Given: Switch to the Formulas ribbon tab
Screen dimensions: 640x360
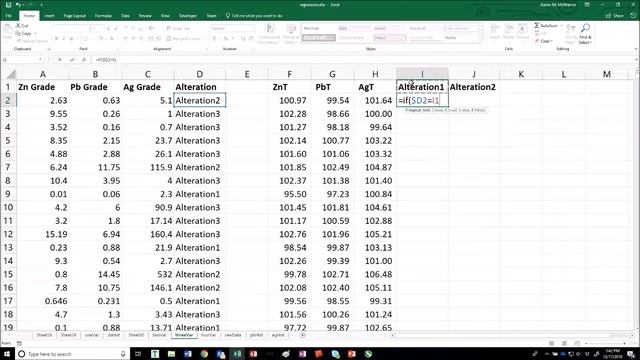Looking at the screenshot, I should tap(103, 16).
